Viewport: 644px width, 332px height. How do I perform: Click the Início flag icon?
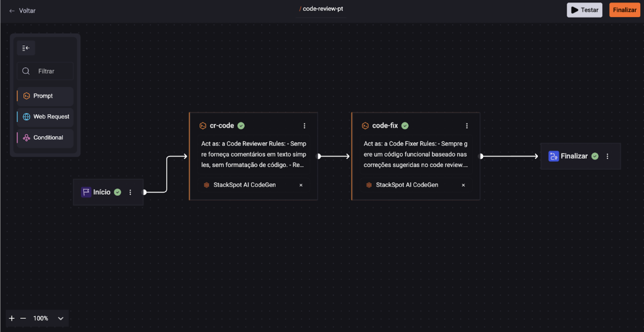point(86,192)
